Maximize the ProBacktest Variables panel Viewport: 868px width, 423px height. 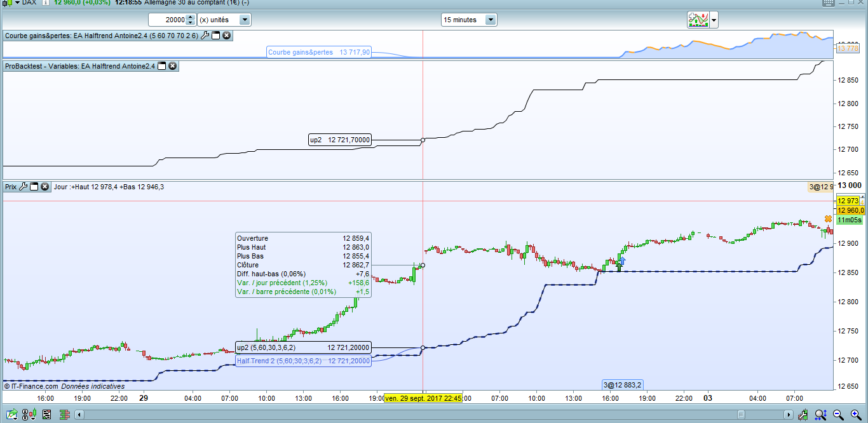tap(161, 66)
